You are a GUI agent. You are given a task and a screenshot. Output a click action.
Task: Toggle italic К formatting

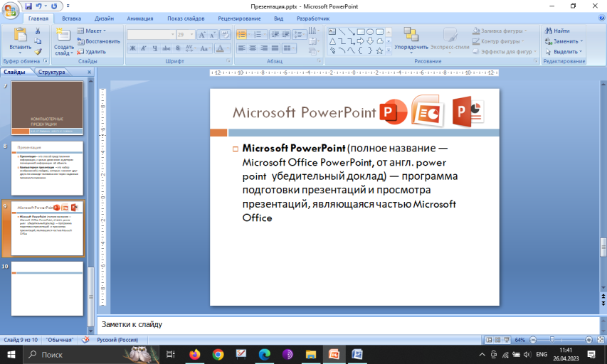point(144,48)
